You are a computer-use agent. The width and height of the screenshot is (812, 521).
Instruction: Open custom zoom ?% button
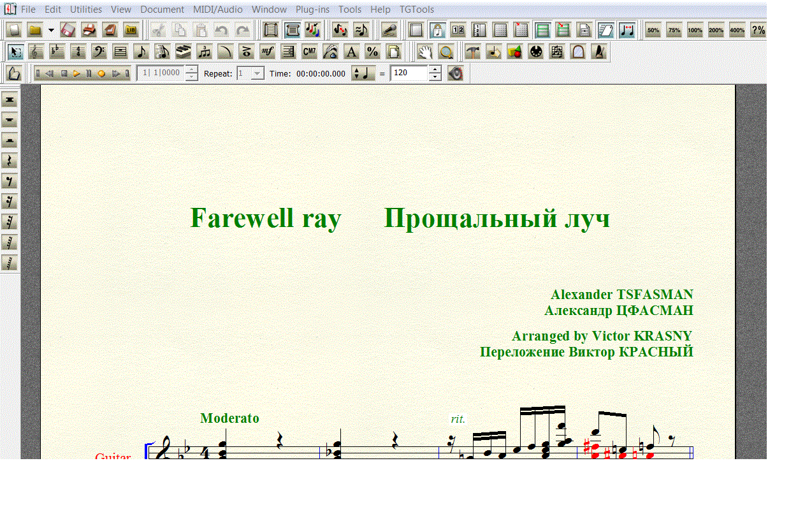click(758, 30)
